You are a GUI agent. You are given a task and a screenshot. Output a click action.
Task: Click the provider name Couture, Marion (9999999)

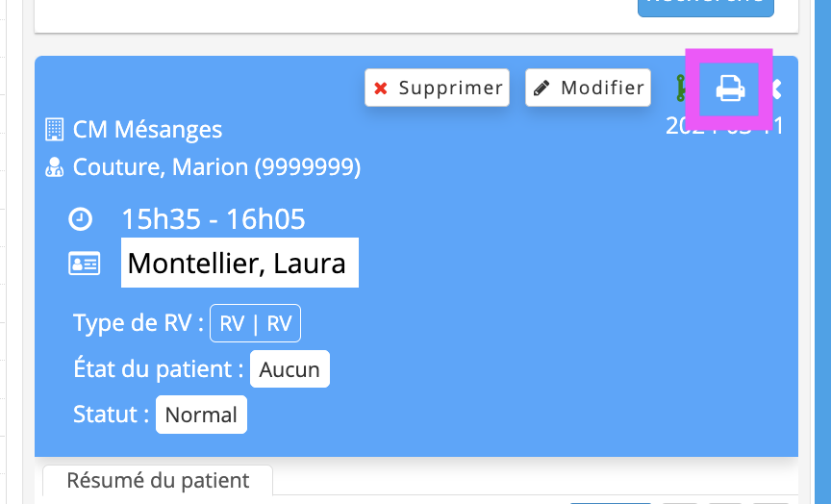pos(216,167)
